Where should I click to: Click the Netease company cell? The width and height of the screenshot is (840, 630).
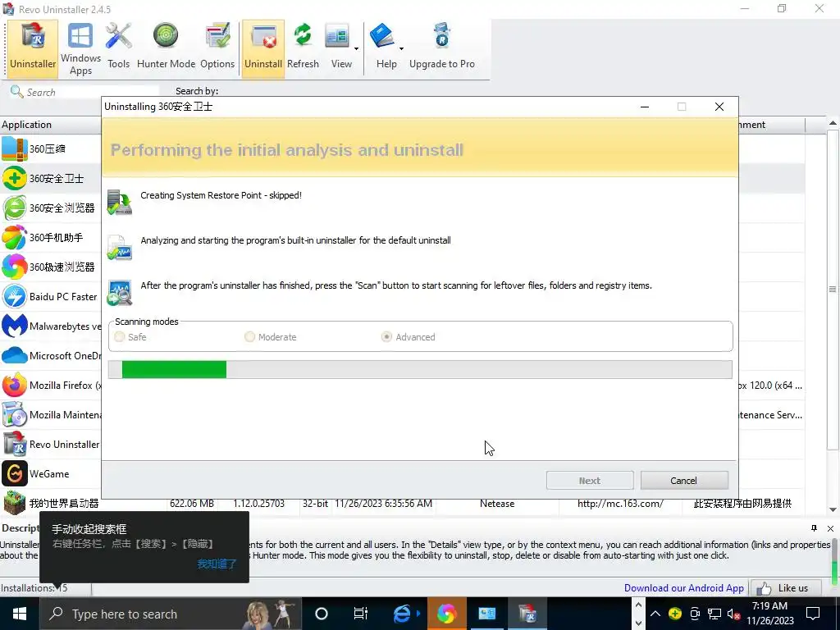(x=497, y=504)
